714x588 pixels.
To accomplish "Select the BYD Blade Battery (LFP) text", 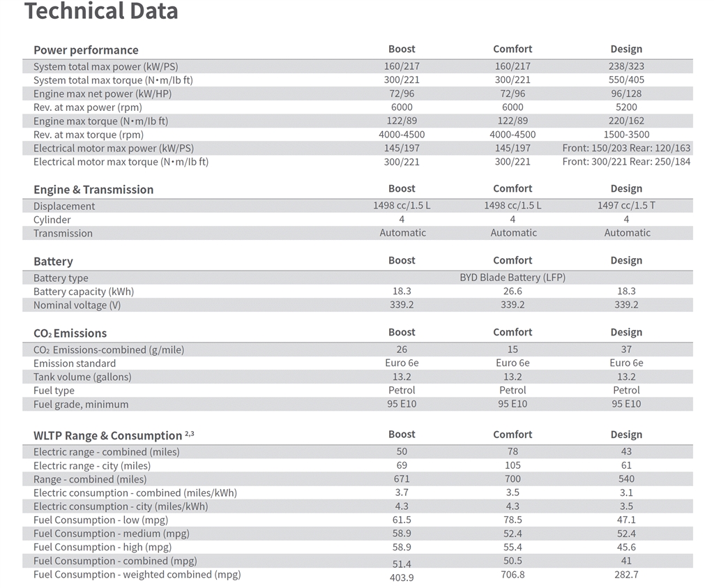I will [x=512, y=278].
